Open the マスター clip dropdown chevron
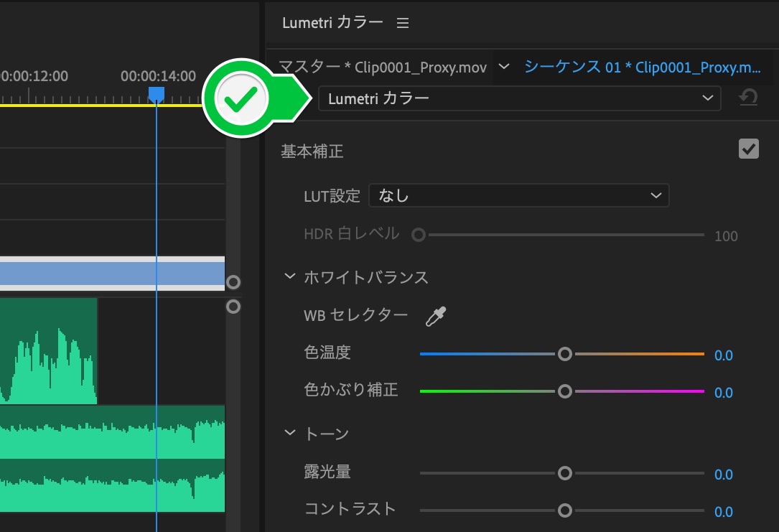The width and height of the screenshot is (779, 532). pyautogui.click(x=503, y=65)
